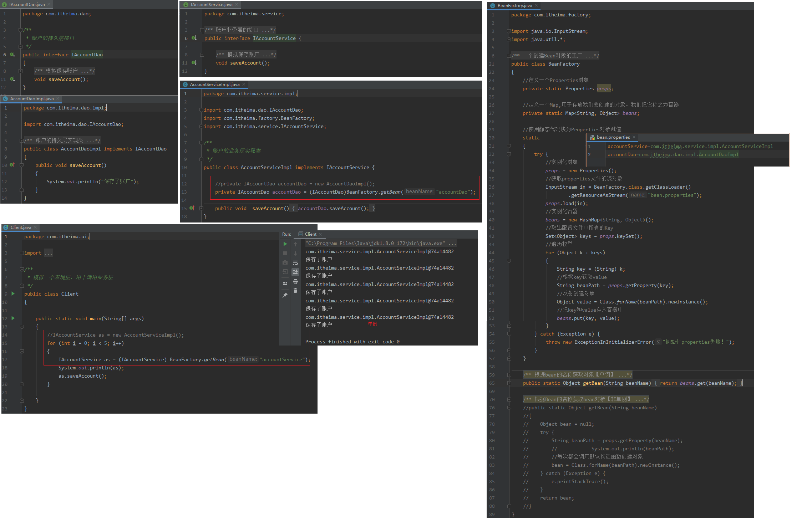Screen dimensions: 812x532
Task: Click implements marker at AccountDaoImpl saveAccount line
Action: tap(12, 165)
